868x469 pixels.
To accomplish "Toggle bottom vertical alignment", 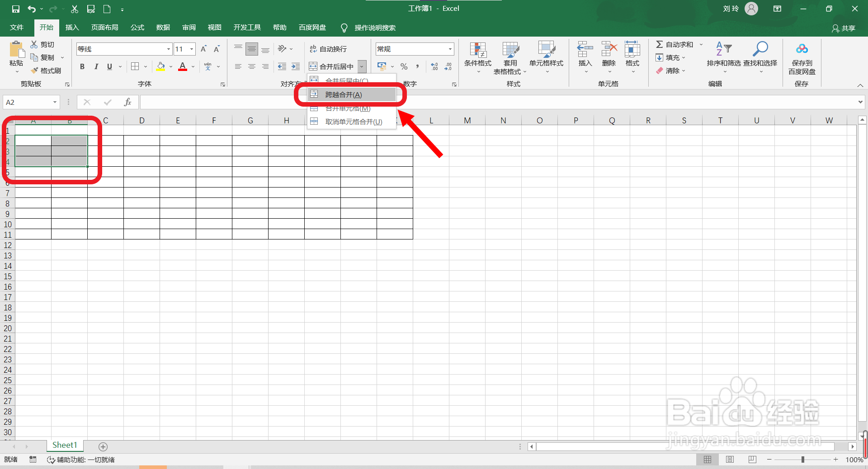I will coord(265,49).
